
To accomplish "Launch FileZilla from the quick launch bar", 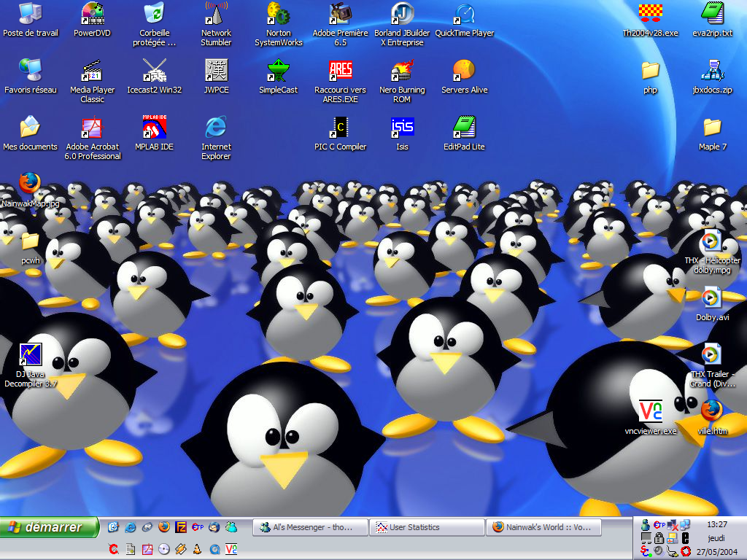I will coord(181,526).
